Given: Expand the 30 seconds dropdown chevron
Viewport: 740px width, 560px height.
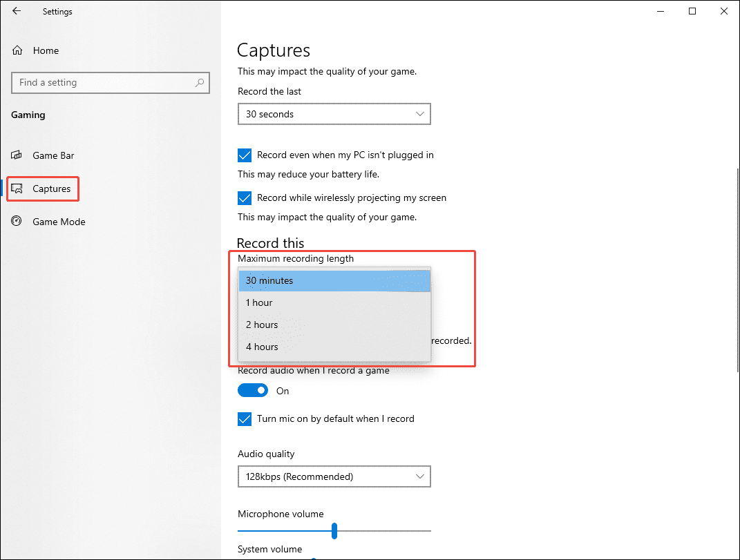Looking at the screenshot, I should point(419,114).
